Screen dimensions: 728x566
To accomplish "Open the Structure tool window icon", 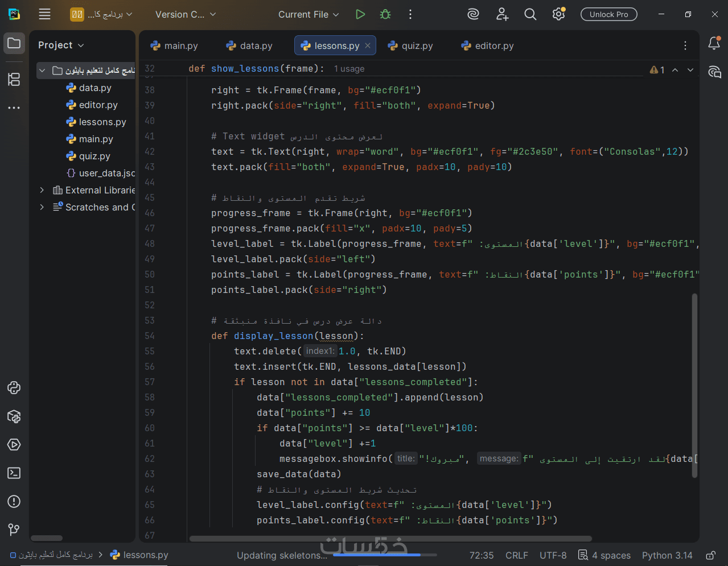I will point(14,79).
